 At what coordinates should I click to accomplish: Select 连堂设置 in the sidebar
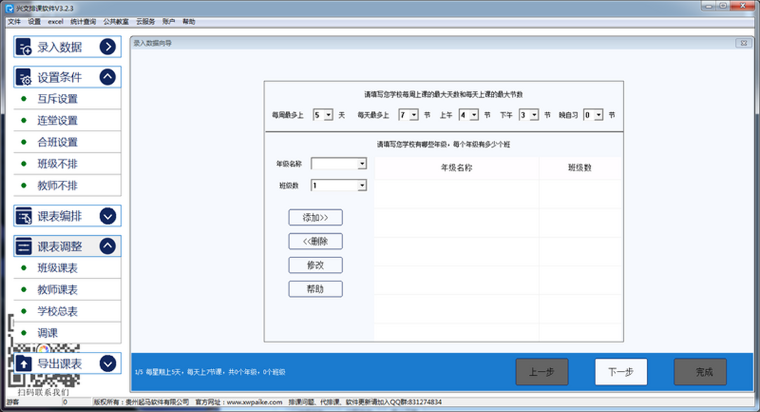tap(67, 120)
